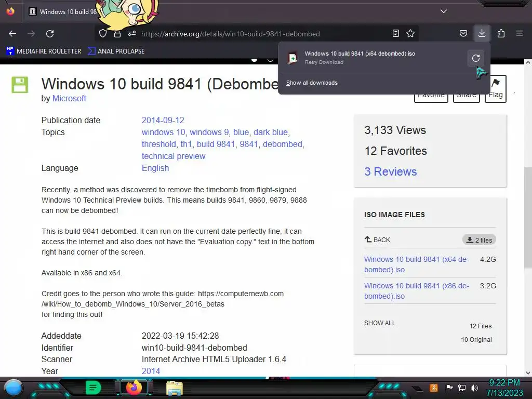Screen dimensions: 532x399
Task: Open the list all tabs dropdown
Action: tap(444, 11)
